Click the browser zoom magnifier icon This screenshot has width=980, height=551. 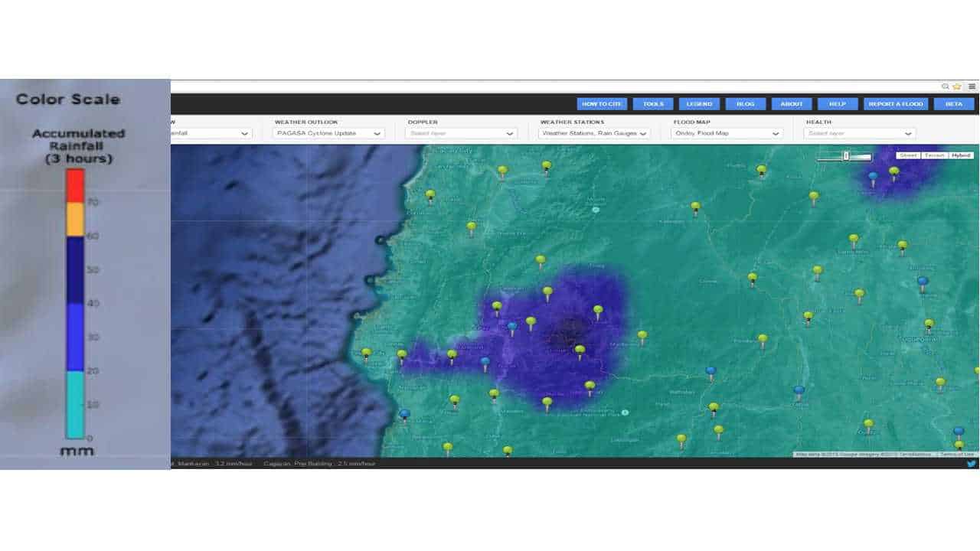click(x=946, y=86)
